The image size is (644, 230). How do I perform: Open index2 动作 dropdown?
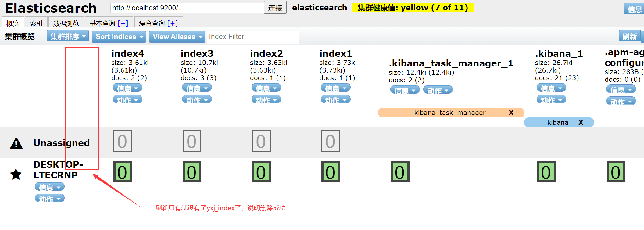tap(266, 100)
